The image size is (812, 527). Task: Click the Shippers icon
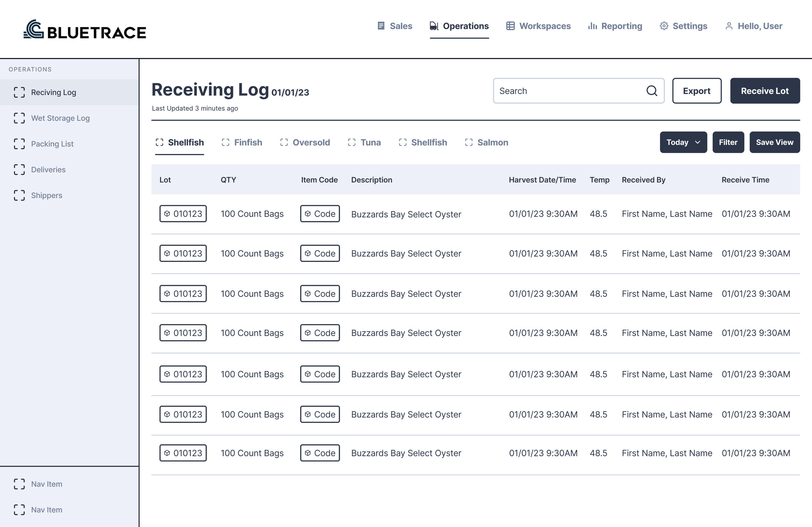point(19,195)
